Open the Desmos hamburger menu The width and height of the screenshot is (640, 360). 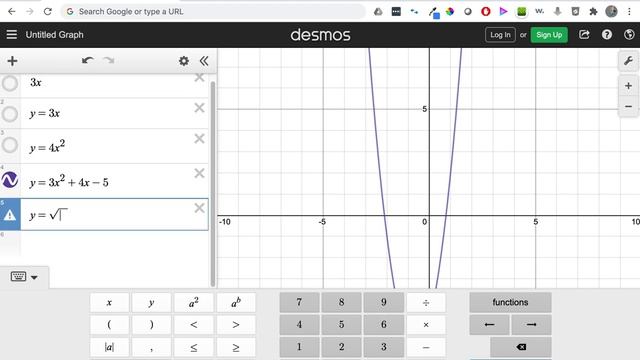pyautogui.click(x=11, y=35)
